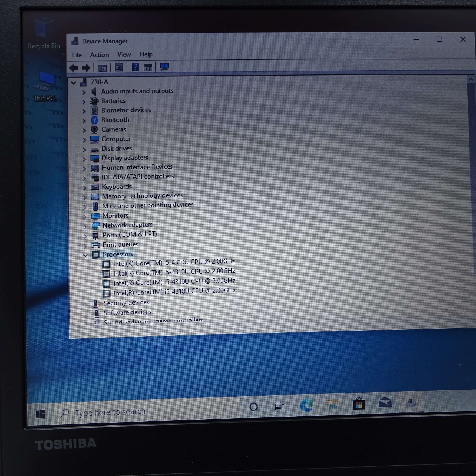Select IDE ATA/ATAPI controllers entry
This screenshot has width=476, height=476.
(x=138, y=177)
